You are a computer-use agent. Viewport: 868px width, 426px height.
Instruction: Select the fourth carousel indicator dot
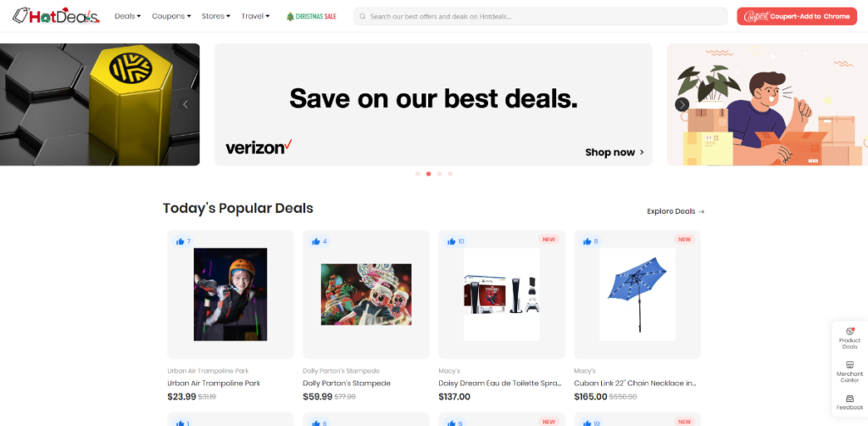click(451, 174)
